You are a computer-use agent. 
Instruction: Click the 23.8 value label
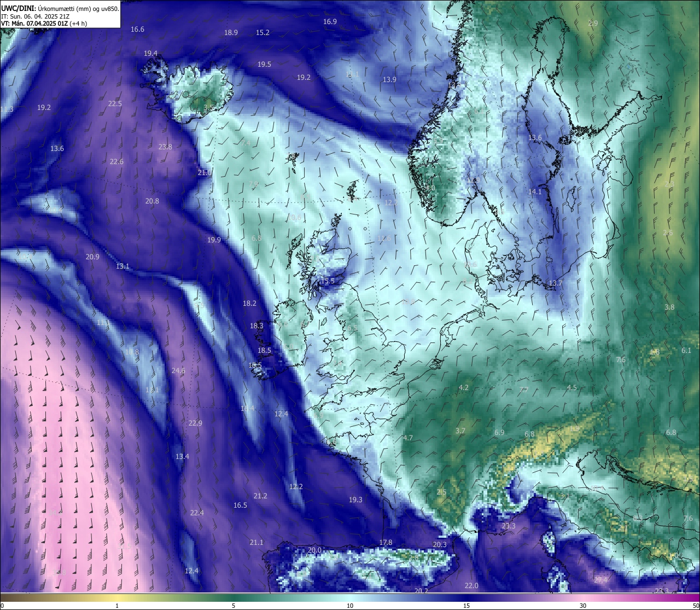[165, 147]
